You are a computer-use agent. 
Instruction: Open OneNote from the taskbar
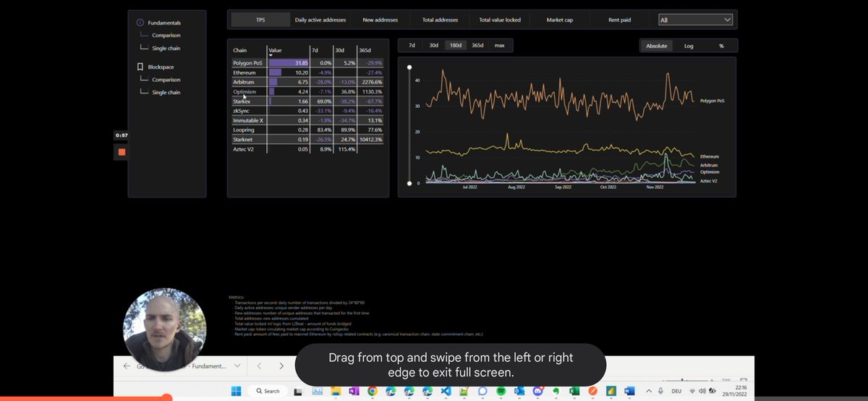[354, 391]
